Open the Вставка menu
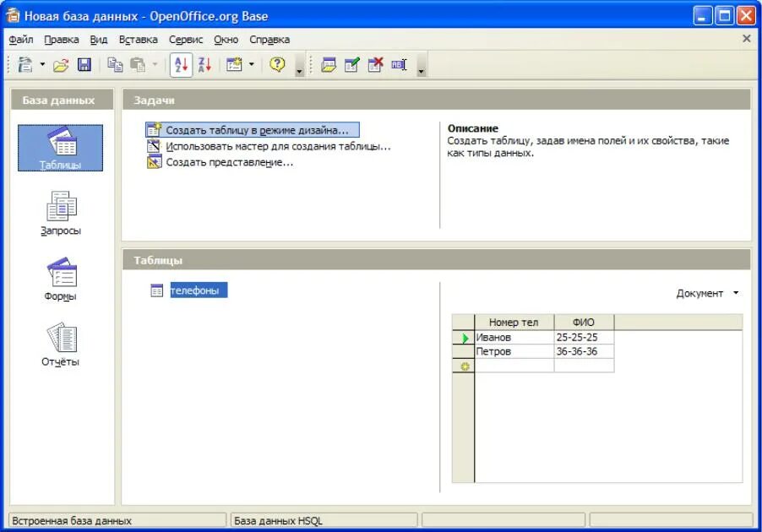762x532 pixels. coord(138,40)
